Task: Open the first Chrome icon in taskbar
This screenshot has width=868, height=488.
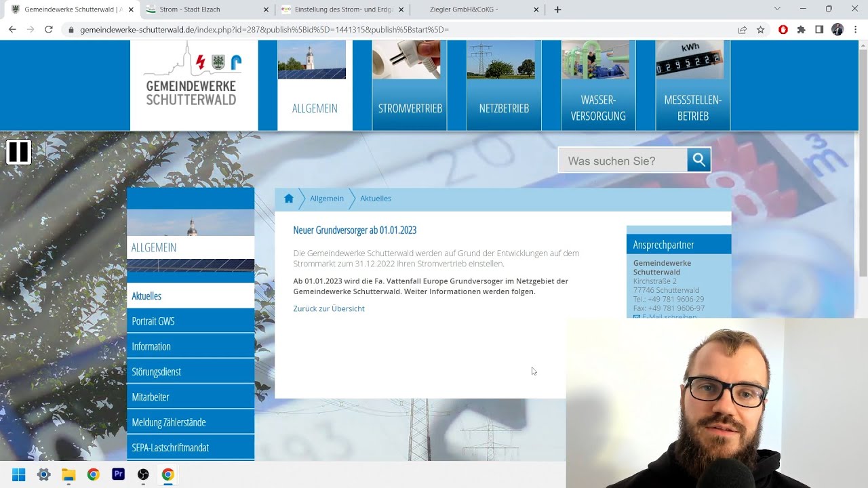Action: coord(94,474)
